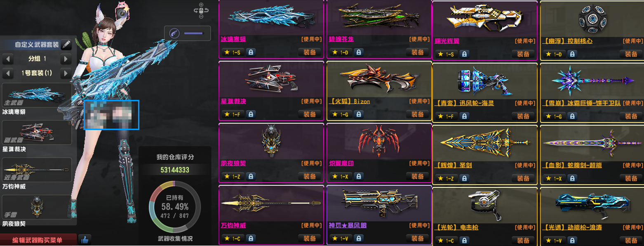This screenshot has height=246, width=644.
Task: Click the zoom-out minus icon below mouse control
Action: tap(201, 17)
